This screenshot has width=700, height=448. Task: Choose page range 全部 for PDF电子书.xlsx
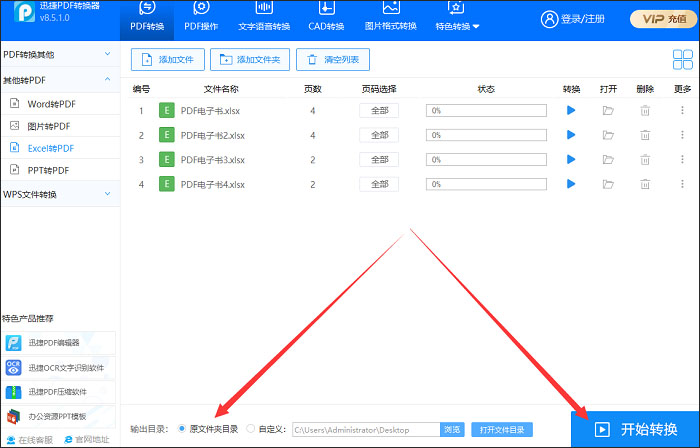(379, 110)
